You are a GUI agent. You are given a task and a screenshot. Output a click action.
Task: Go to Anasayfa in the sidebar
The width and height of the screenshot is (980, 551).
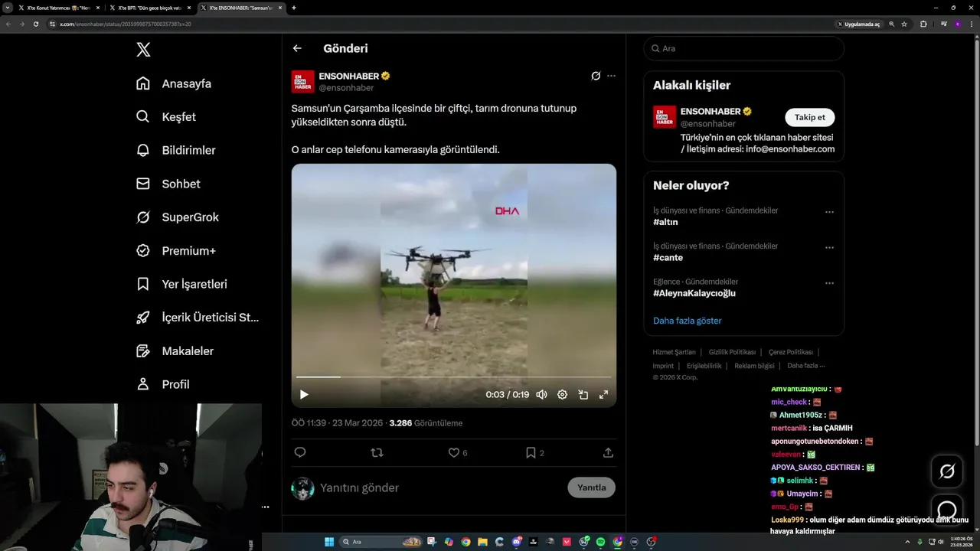pos(173,83)
